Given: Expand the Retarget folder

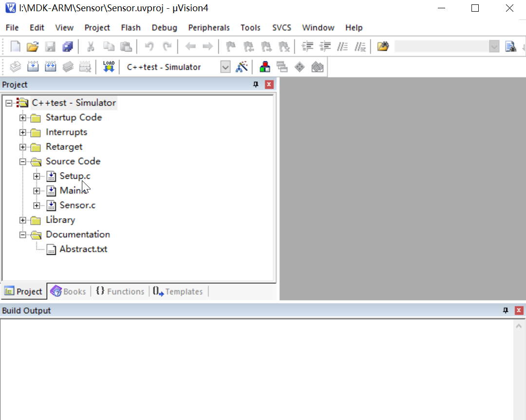Looking at the screenshot, I should click(22, 147).
